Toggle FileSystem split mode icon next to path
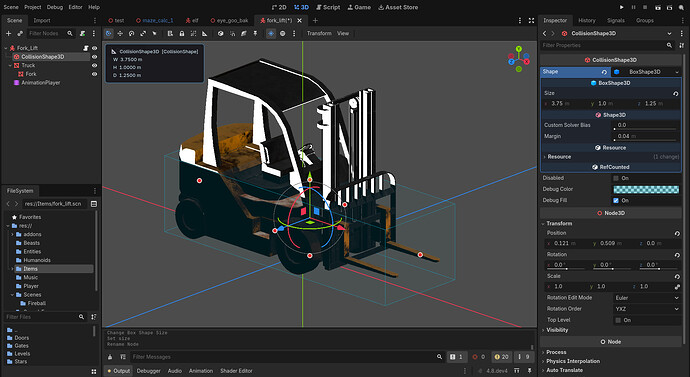Screen dimensions: 690x377 point(94,204)
